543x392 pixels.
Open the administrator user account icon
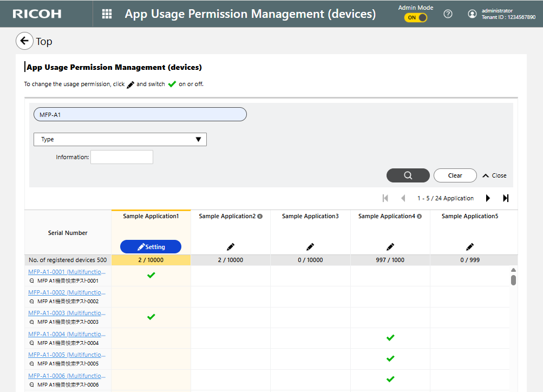coord(473,14)
